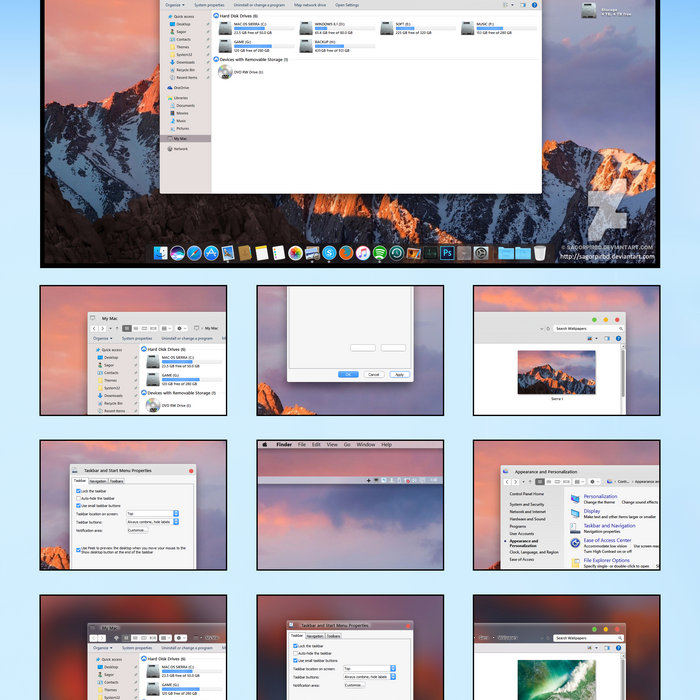Open the Trash at the dock's end

click(540, 254)
